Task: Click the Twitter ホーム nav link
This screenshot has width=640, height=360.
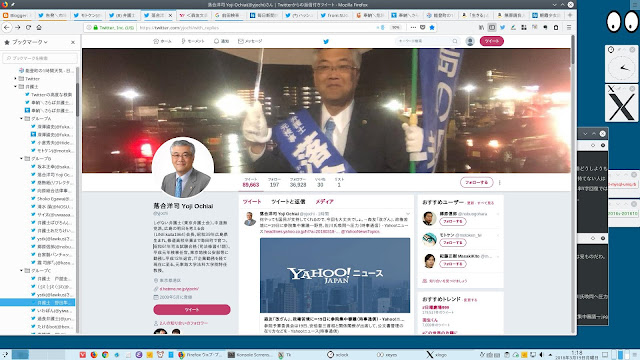Action: point(162,41)
